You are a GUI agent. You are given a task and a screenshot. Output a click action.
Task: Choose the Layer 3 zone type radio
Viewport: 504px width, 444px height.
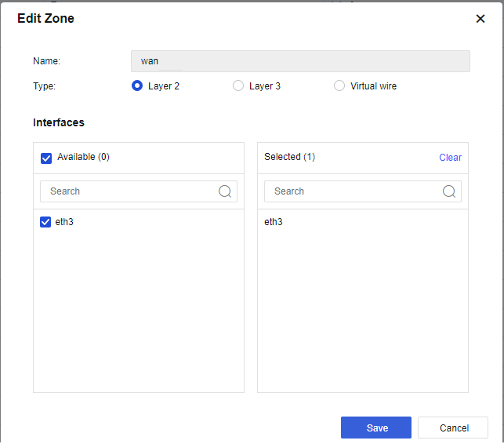click(238, 86)
